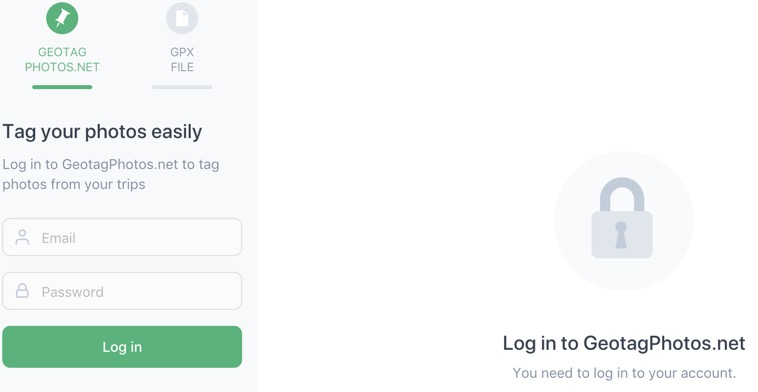Click the "Log in to GeotagPhotos.net" heading
The image size is (758, 392).
[624, 343]
